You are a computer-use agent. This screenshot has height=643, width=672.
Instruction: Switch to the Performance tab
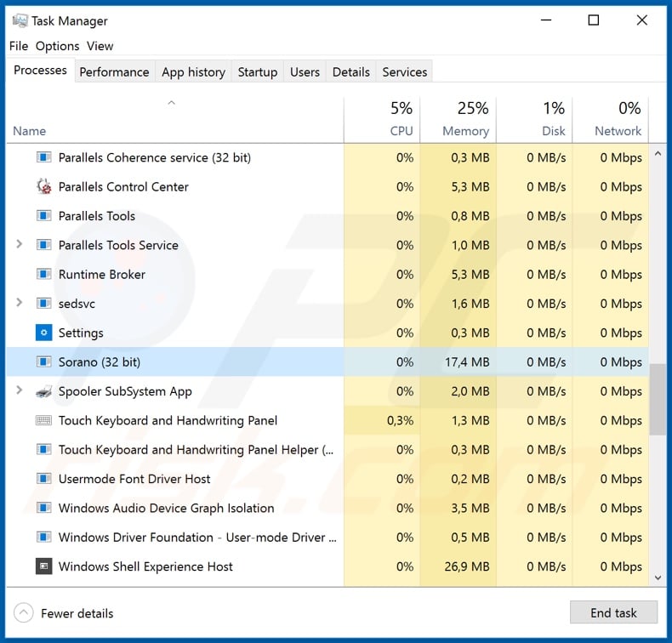[115, 72]
